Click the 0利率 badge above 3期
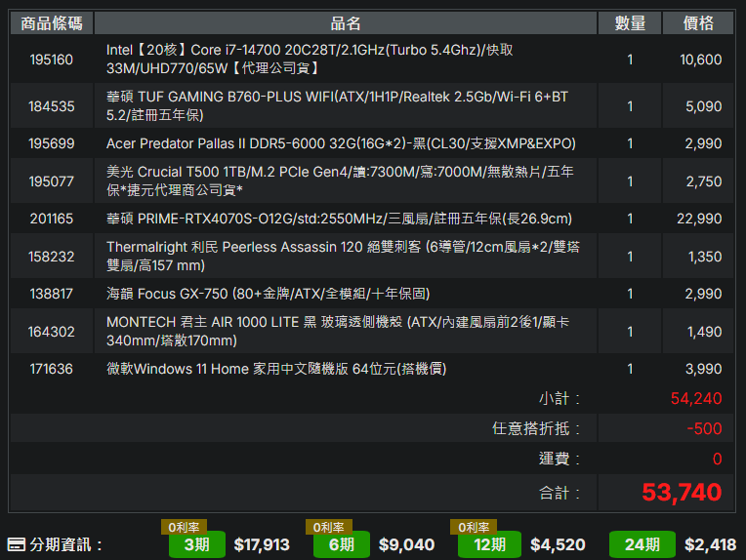 point(185,527)
